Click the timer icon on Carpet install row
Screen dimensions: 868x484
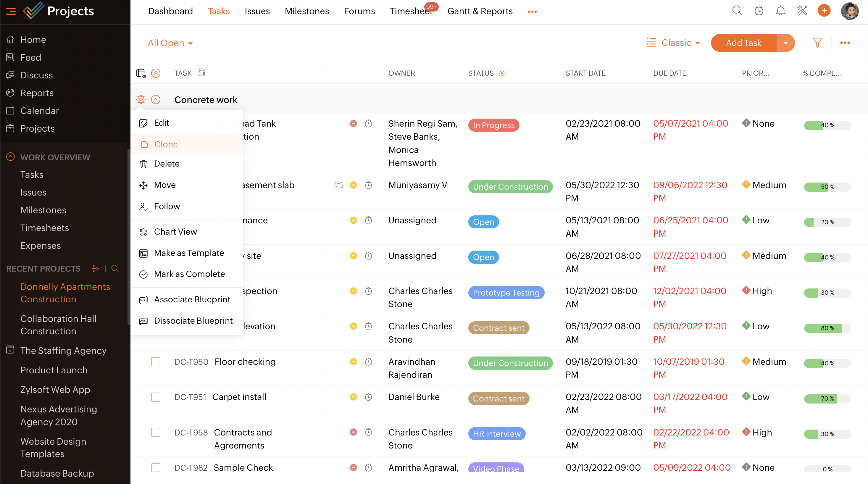point(368,397)
